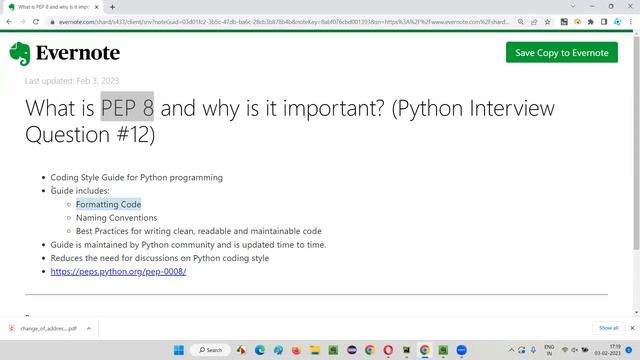Screen dimensions: 640x360
Task: Click the page vertical scrollbar
Action: click(x=636, y=143)
